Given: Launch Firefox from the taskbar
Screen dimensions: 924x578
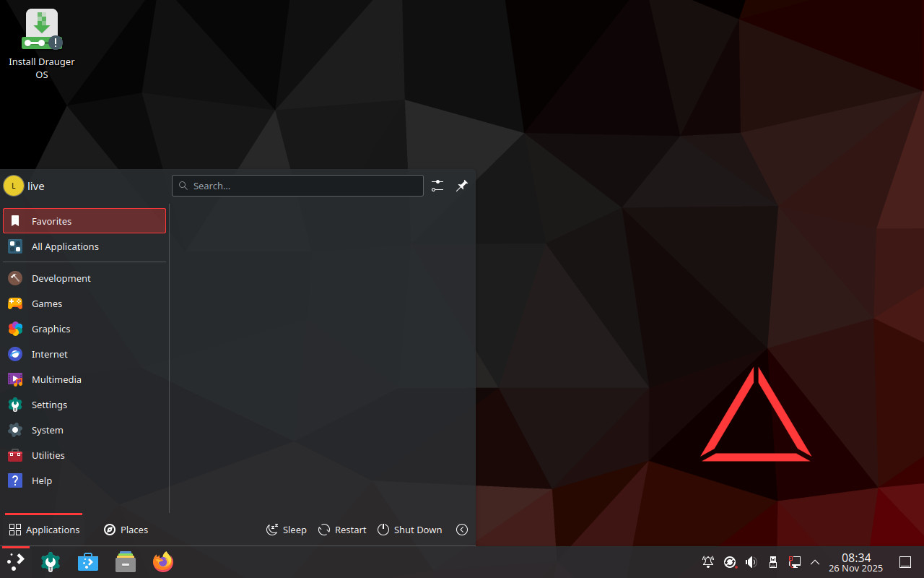Looking at the screenshot, I should click(163, 562).
